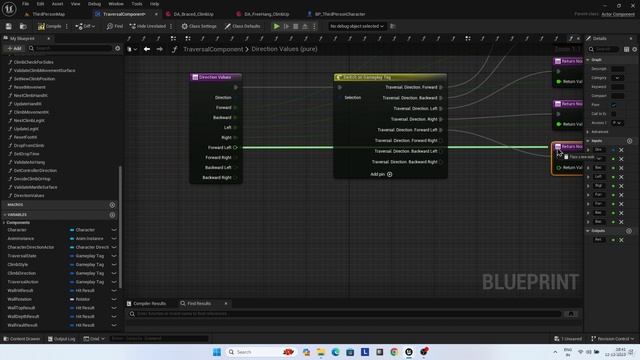Open the Diff dropdown
Image resolution: width=640 pixels, height=360 pixels.
85,26
